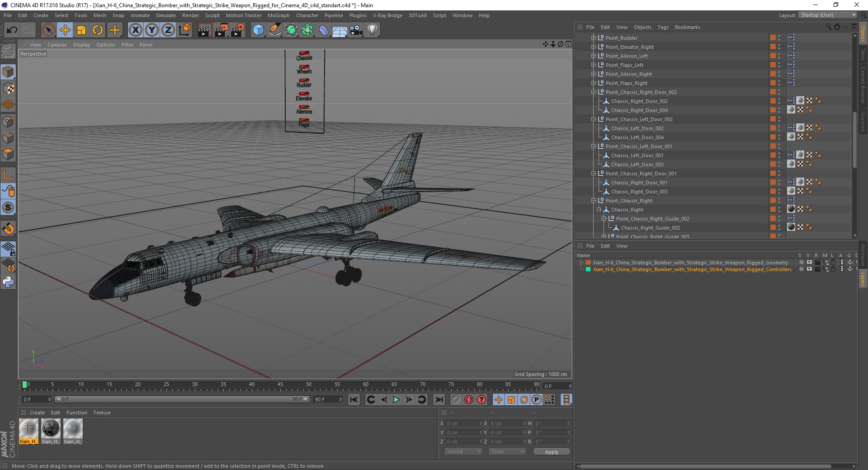
Task: Open the MoGraph menu
Action: tap(278, 15)
